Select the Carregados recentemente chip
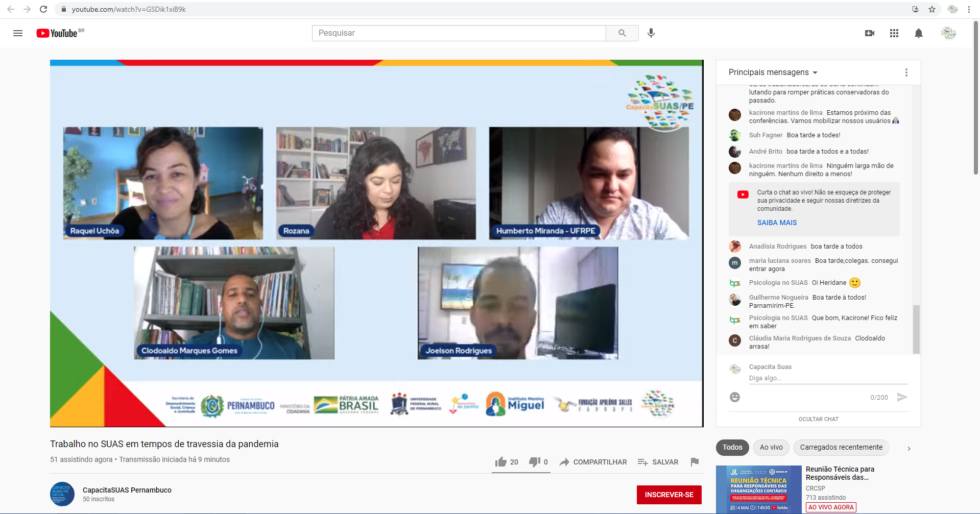Viewport: 980px width, 514px height. pos(841,448)
